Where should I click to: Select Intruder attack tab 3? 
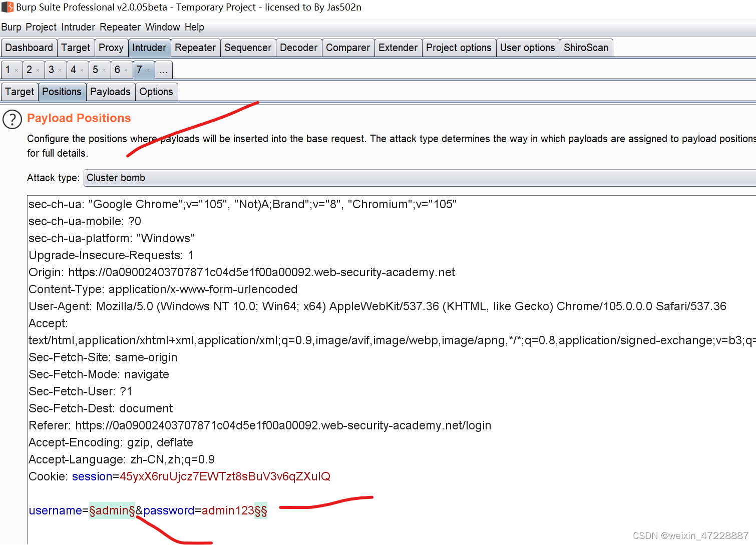tap(52, 70)
